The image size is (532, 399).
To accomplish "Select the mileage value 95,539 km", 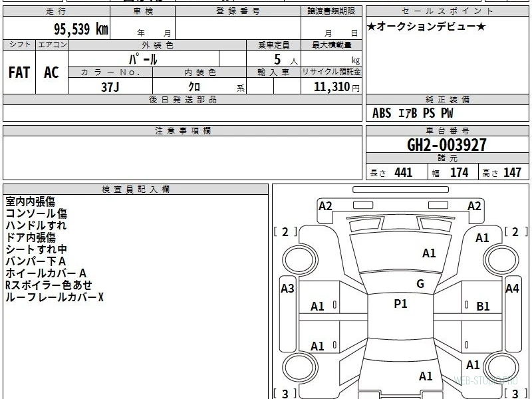I will pos(81,29).
